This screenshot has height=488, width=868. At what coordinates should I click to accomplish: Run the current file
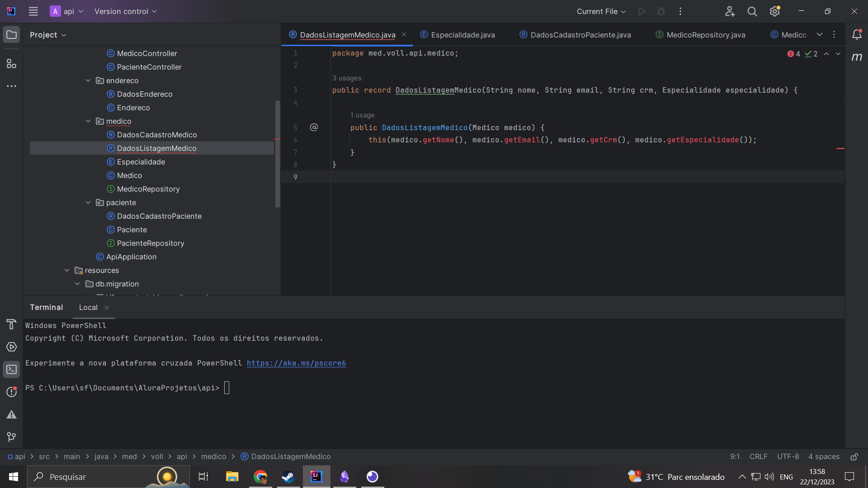tap(642, 11)
